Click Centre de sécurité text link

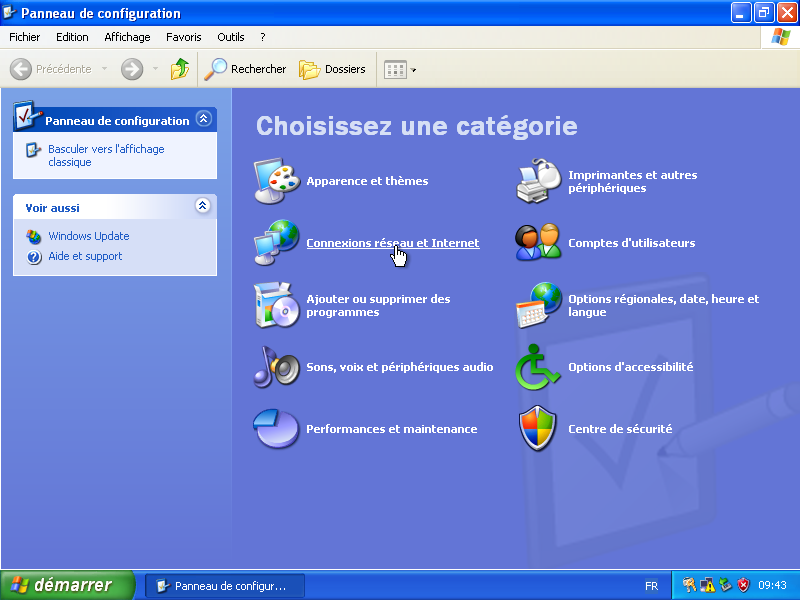click(x=620, y=429)
